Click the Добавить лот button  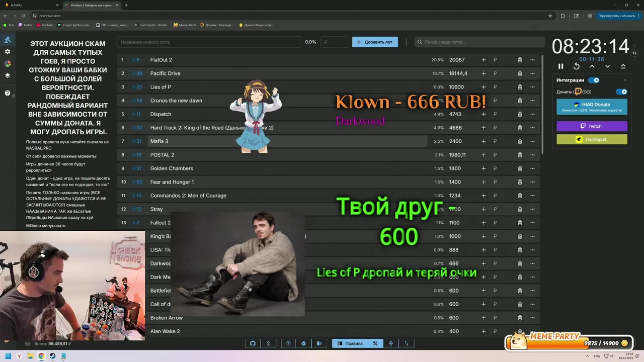point(375,42)
